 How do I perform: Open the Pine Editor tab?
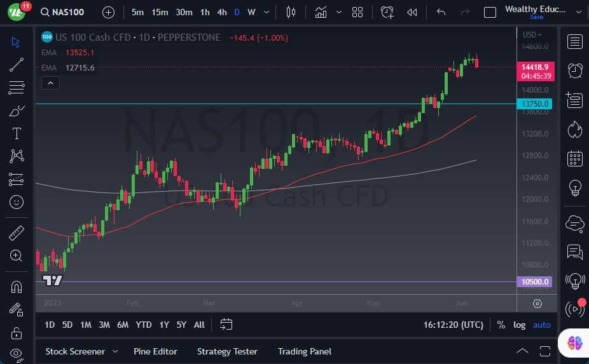(x=155, y=352)
